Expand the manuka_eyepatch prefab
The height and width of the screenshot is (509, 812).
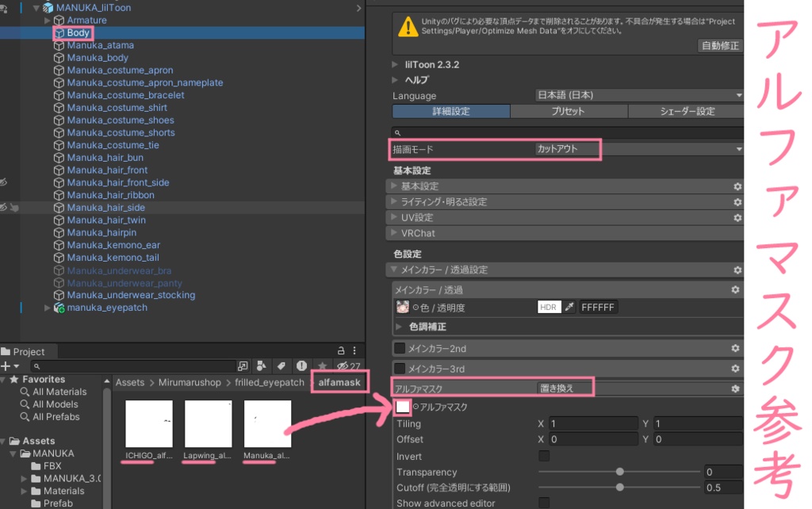pyautogui.click(x=47, y=308)
